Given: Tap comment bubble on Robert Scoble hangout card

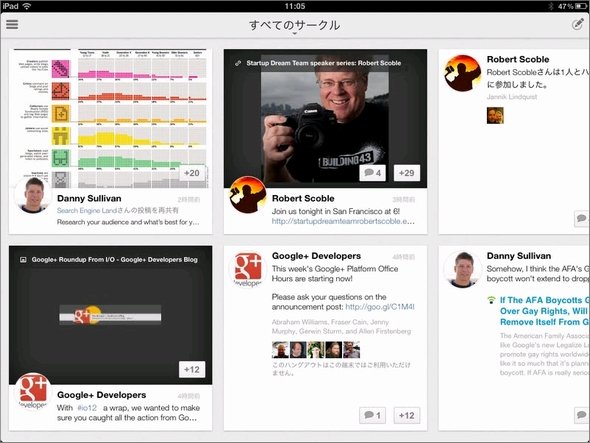Looking at the screenshot, I should (582, 219).
